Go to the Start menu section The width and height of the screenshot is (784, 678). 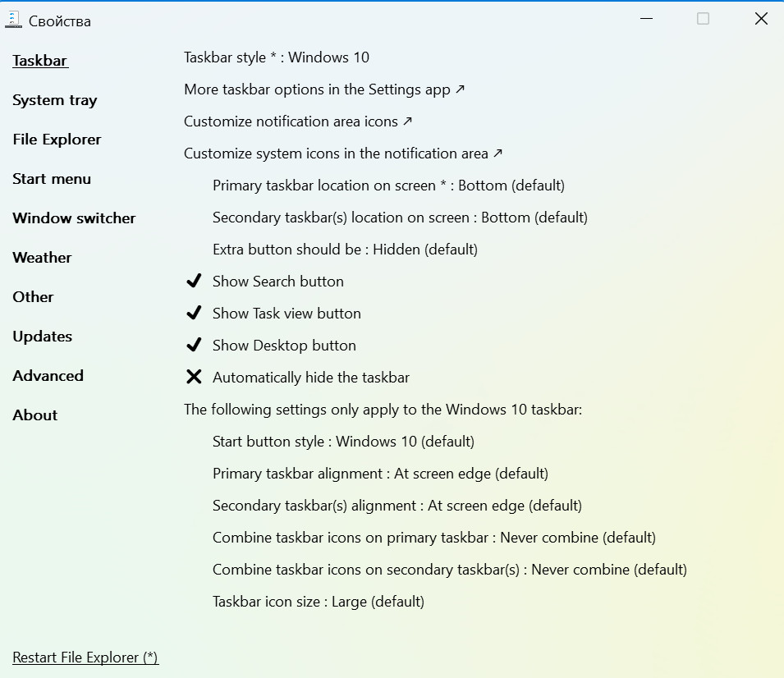pos(52,179)
